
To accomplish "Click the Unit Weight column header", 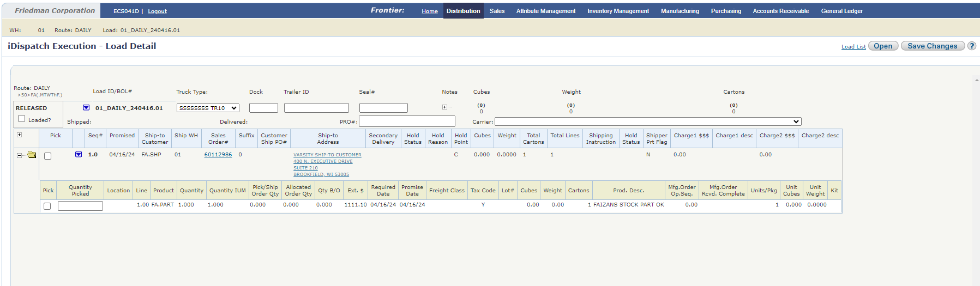I will point(815,191).
